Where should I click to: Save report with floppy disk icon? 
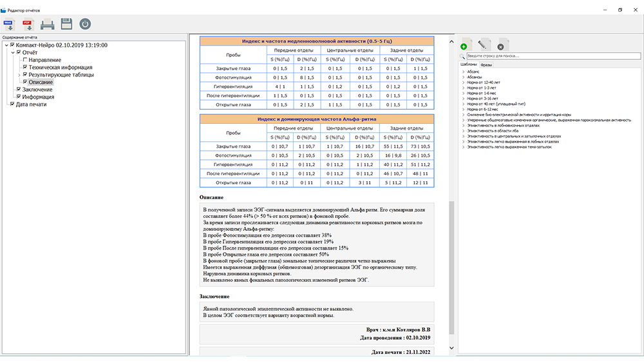tap(66, 25)
